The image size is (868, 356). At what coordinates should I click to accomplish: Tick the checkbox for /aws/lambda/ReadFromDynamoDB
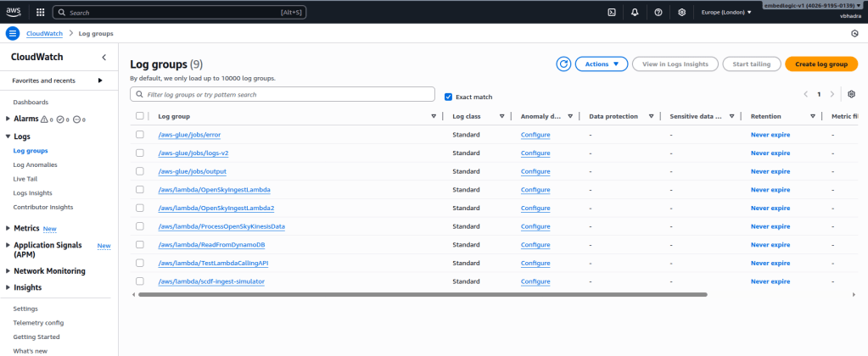click(x=140, y=245)
